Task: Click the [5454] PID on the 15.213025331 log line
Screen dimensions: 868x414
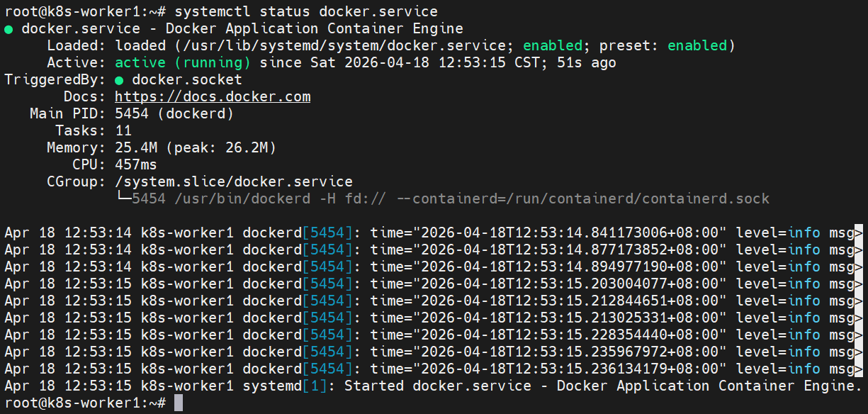Action: pos(327,318)
